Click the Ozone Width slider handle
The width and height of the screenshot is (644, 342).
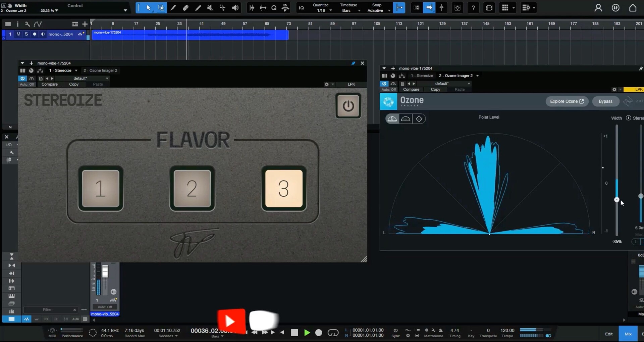point(616,200)
